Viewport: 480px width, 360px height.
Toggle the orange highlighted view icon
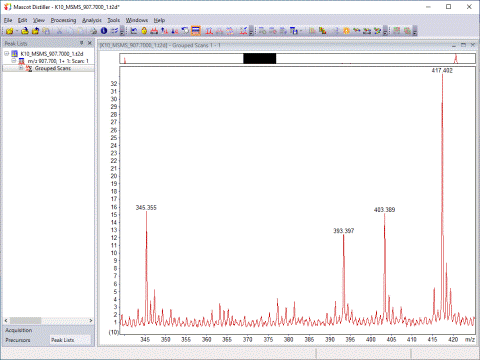pyautogui.click(x=196, y=31)
